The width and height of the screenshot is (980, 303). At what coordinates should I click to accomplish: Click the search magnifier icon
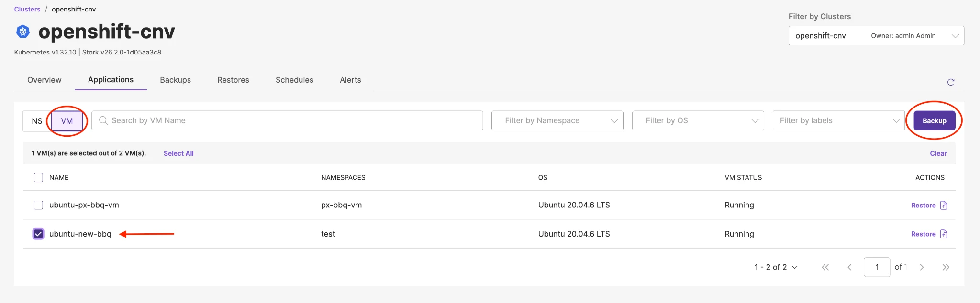pos(103,120)
